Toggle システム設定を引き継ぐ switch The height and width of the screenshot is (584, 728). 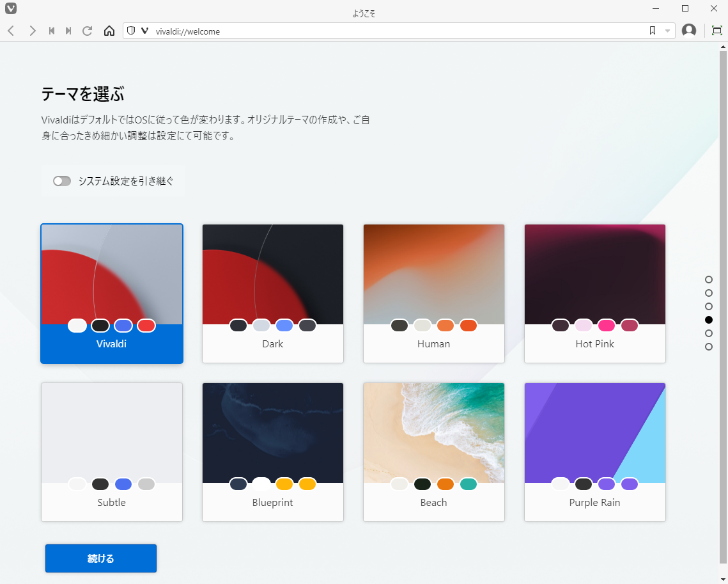62,181
